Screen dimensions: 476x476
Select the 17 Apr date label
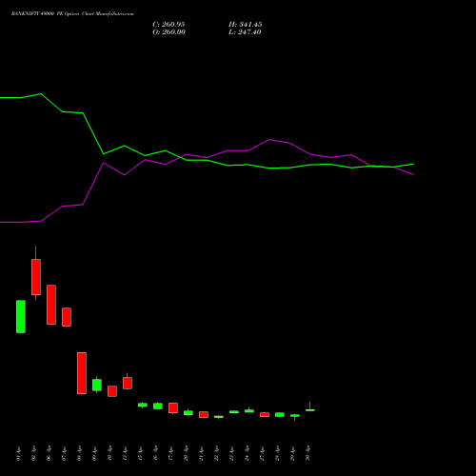pyautogui.click(x=170, y=453)
